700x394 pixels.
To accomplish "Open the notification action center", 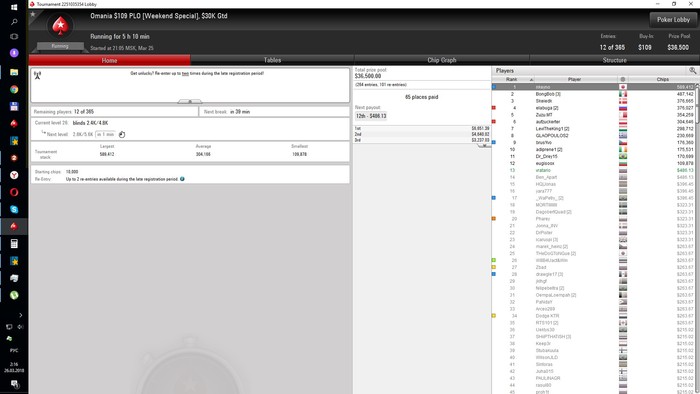I will (x=14, y=384).
